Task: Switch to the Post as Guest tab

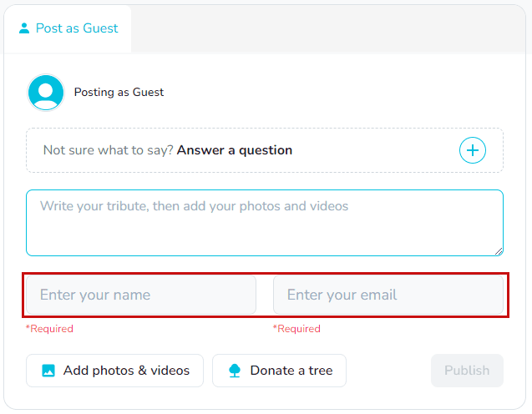Action: (68, 28)
